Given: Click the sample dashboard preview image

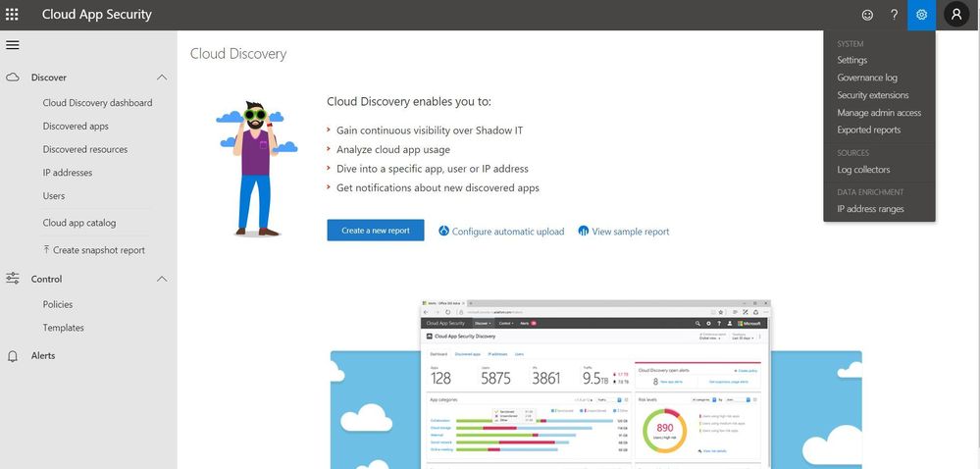Looking at the screenshot, I should pos(595,384).
